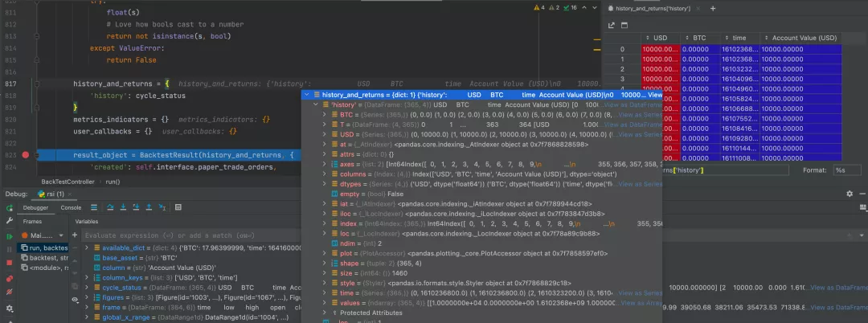Open View as Series link for BTC

[640, 114]
